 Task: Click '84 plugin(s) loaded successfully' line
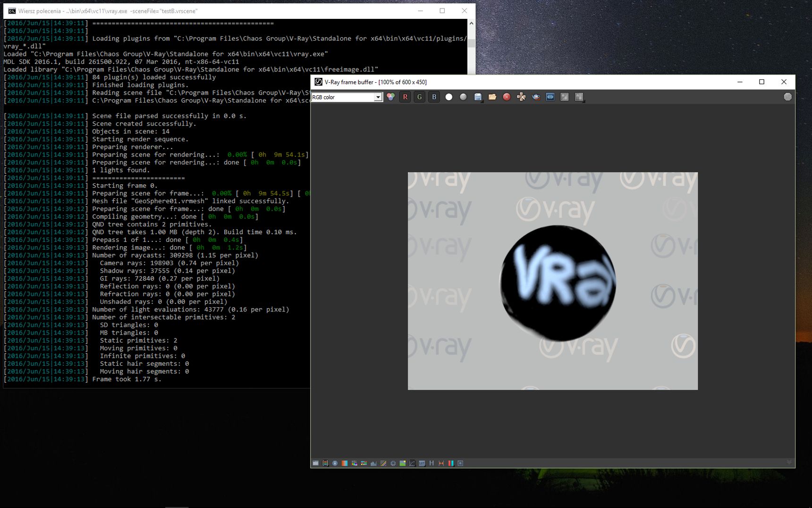(154, 77)
